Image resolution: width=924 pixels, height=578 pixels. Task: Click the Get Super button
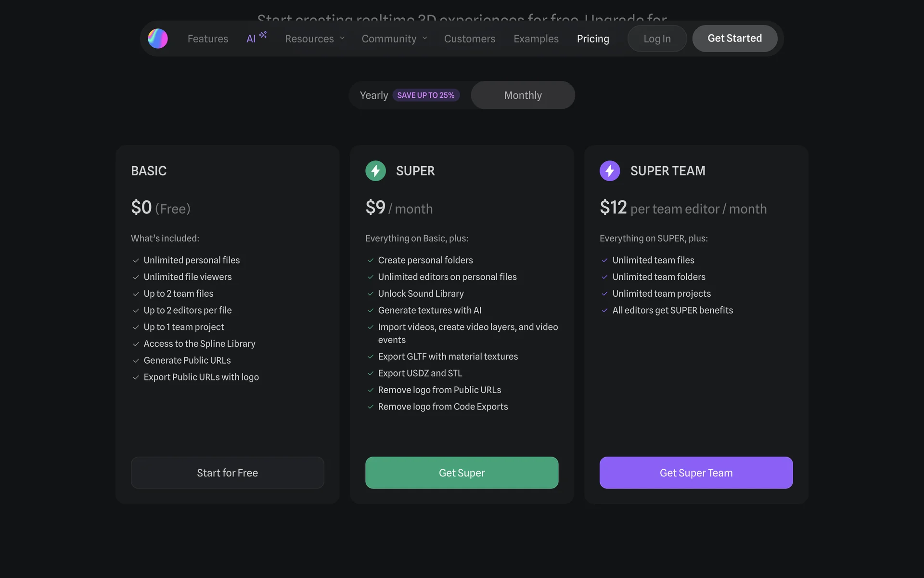point(462,473)
